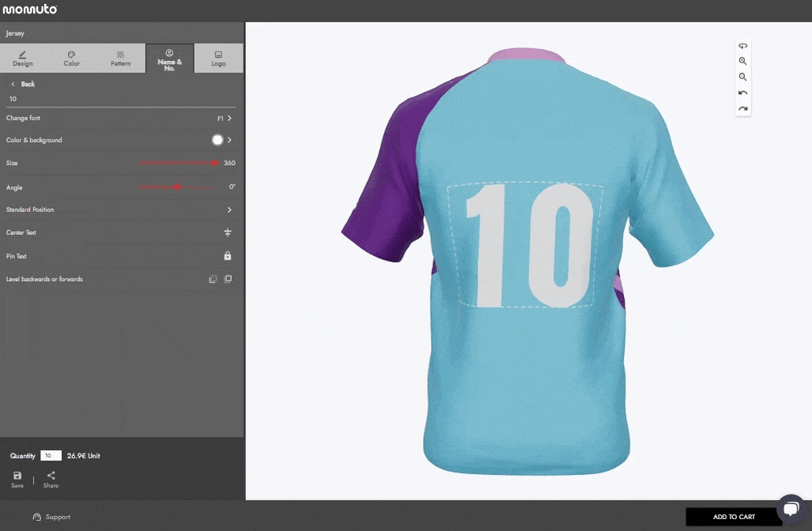
Task: Open the live chat bubble
Action: coord(790,509)
